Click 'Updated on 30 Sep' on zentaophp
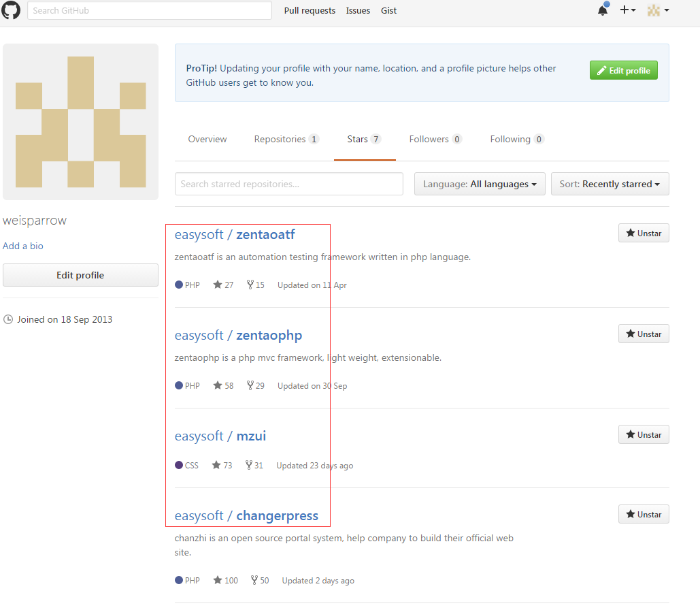The width and height of the screenshot is (700, 610). (312, 385)
